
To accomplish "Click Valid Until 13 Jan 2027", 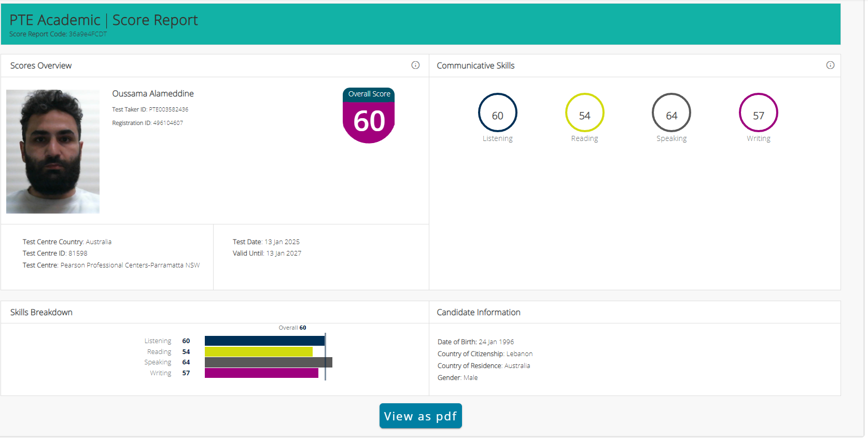I will point(267,253).
